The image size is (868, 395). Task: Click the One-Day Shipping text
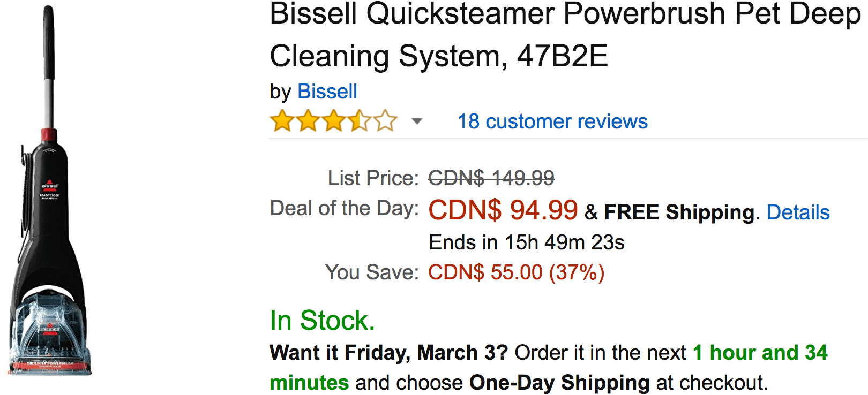559,383
